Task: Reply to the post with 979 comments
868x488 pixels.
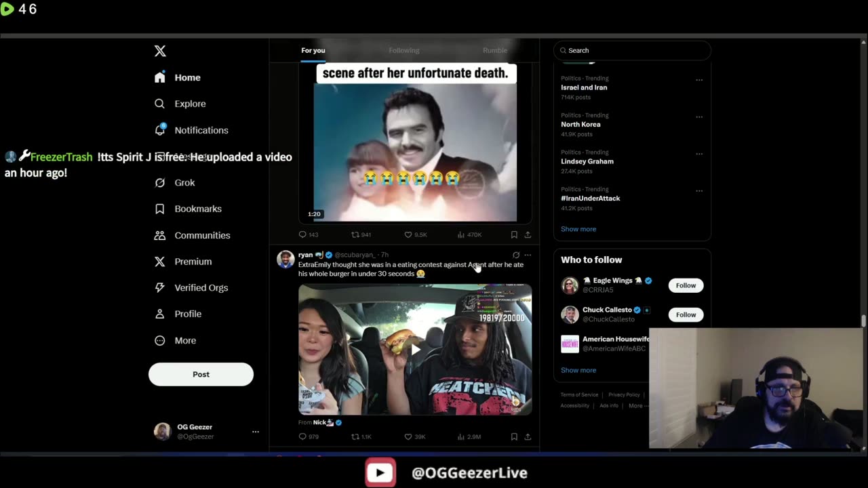Action: (309, 436)
